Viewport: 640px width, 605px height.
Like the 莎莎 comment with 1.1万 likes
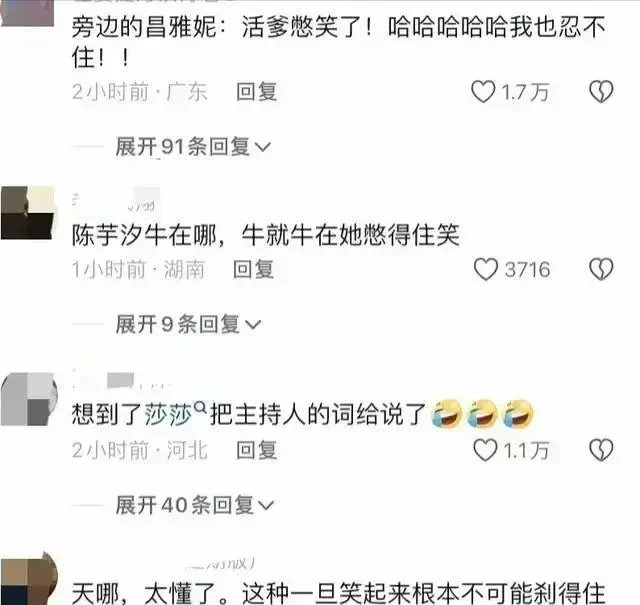[485, 450]
